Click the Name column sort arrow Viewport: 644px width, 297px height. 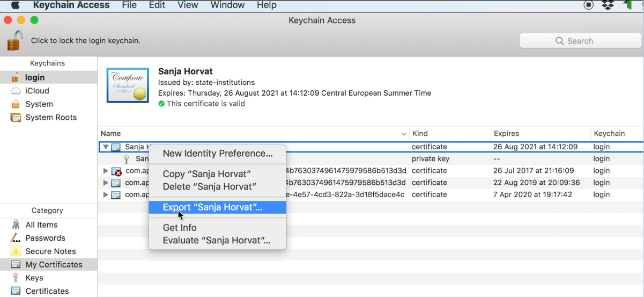click(x=404, y=134)
